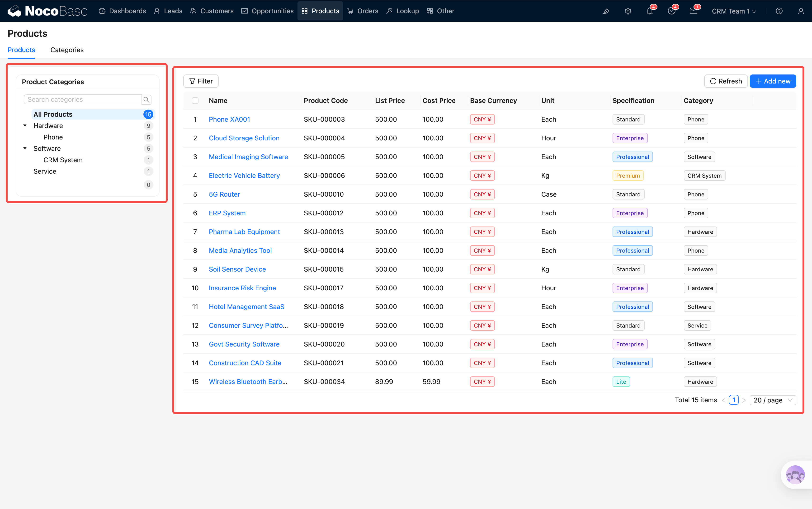Expand the CRM Team 1 dropdown
Image resolution: width=812 pixels, height=509 pixels.
(733, 11)
